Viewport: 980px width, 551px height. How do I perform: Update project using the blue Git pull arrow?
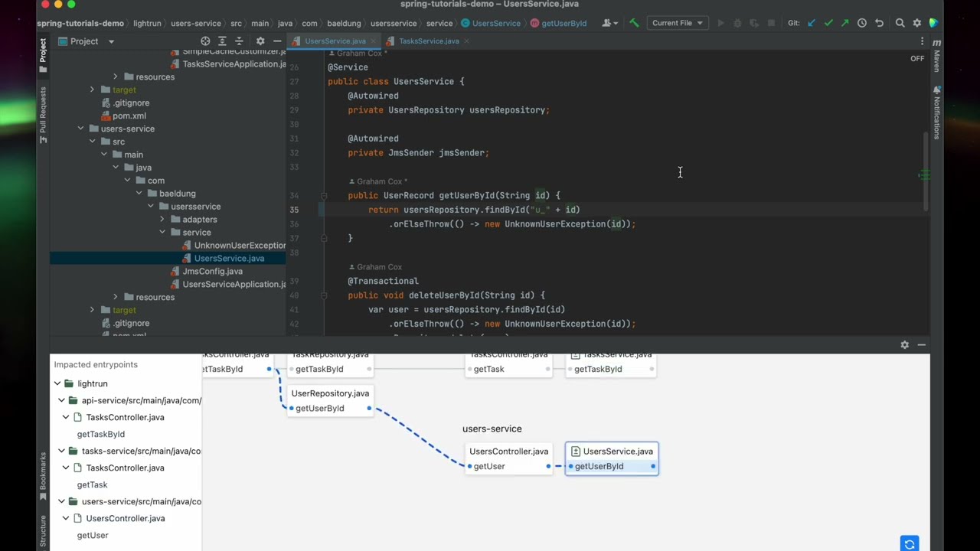(812, 23)
